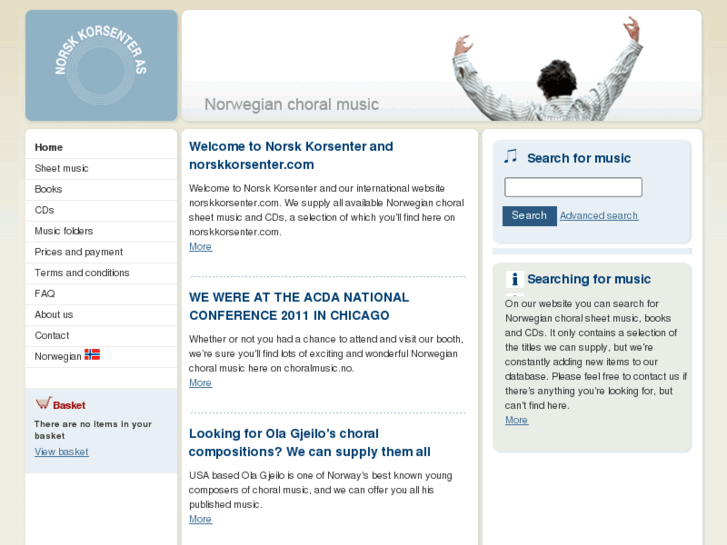
Task: Click the ACDA National Conference 2011 heading
Action: 299,306
